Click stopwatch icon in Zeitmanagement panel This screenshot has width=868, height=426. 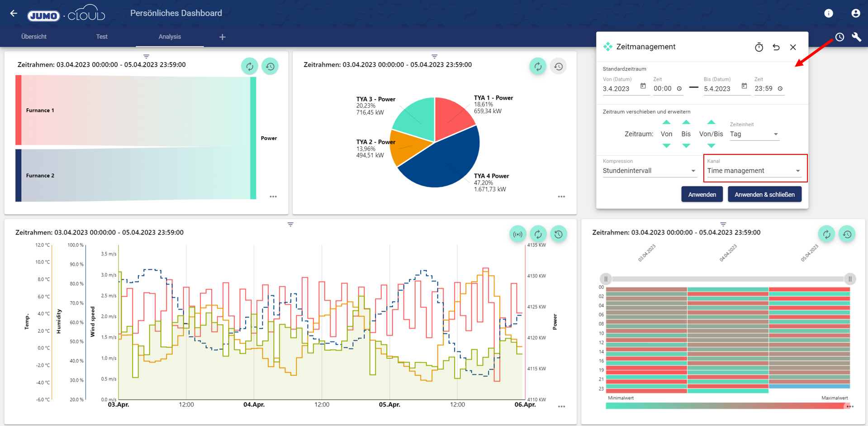759,47
